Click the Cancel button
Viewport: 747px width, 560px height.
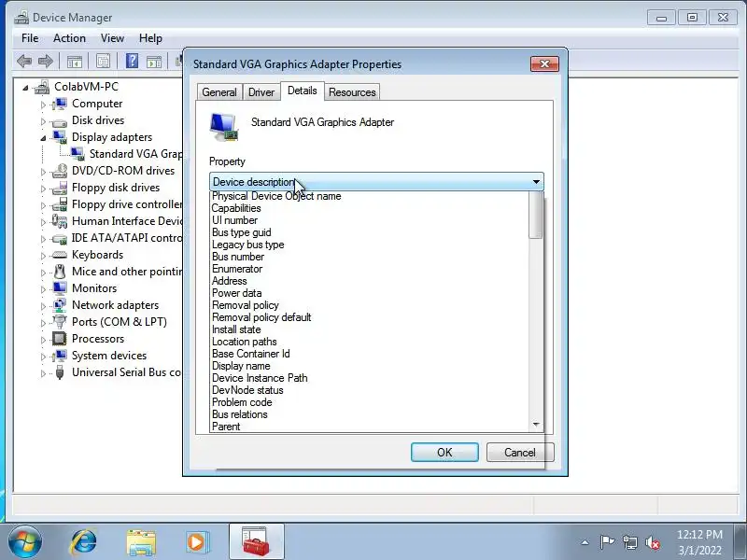(x=520, y=453)
